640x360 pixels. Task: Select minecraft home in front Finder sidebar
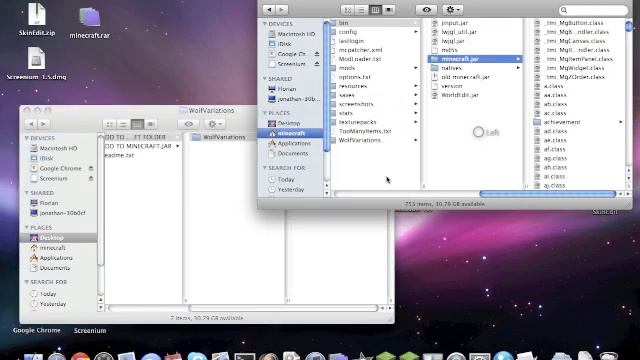(290, 133)
